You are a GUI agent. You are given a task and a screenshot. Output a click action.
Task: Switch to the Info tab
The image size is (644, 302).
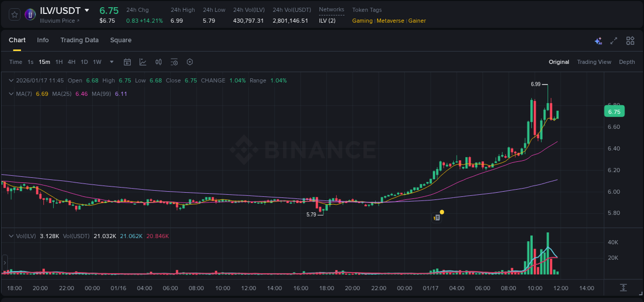[x=43, y=40]
